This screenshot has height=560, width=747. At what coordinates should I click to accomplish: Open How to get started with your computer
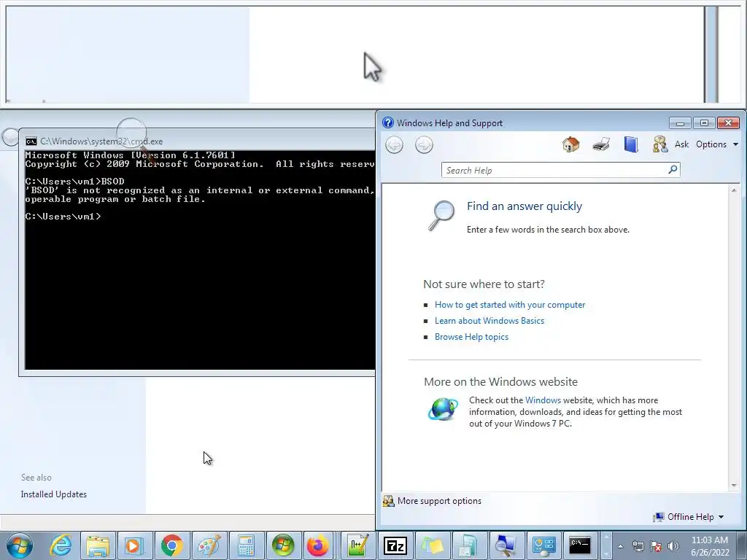[510, 305]
